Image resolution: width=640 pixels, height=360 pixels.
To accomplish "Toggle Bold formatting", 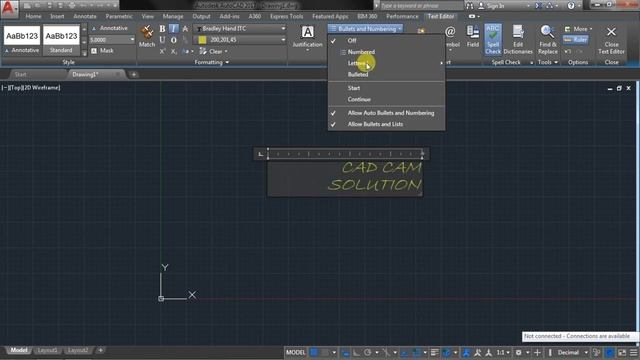I will pos(162,29).
